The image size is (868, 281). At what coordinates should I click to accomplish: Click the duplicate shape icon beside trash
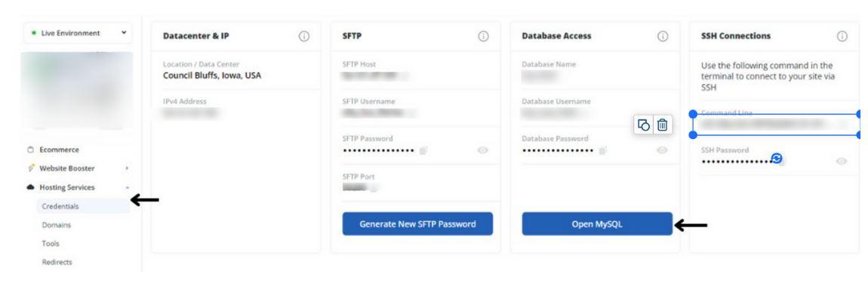click(x=644, y=125)
